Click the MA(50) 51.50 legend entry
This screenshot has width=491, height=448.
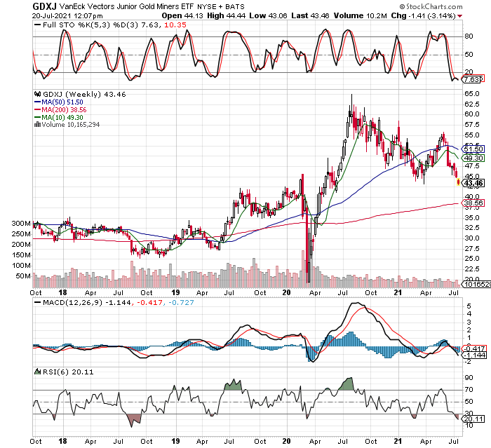click(62, 102)
